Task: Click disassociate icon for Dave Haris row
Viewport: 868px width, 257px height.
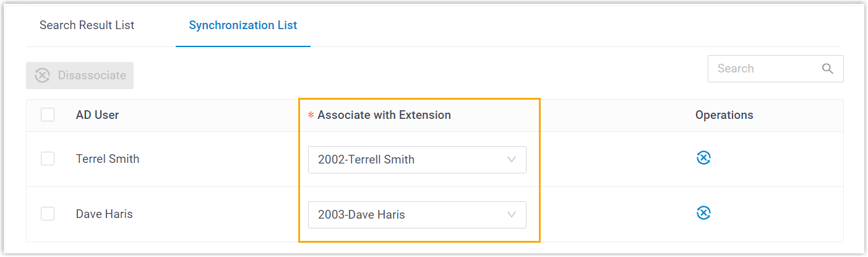Action: click(703, 213)
